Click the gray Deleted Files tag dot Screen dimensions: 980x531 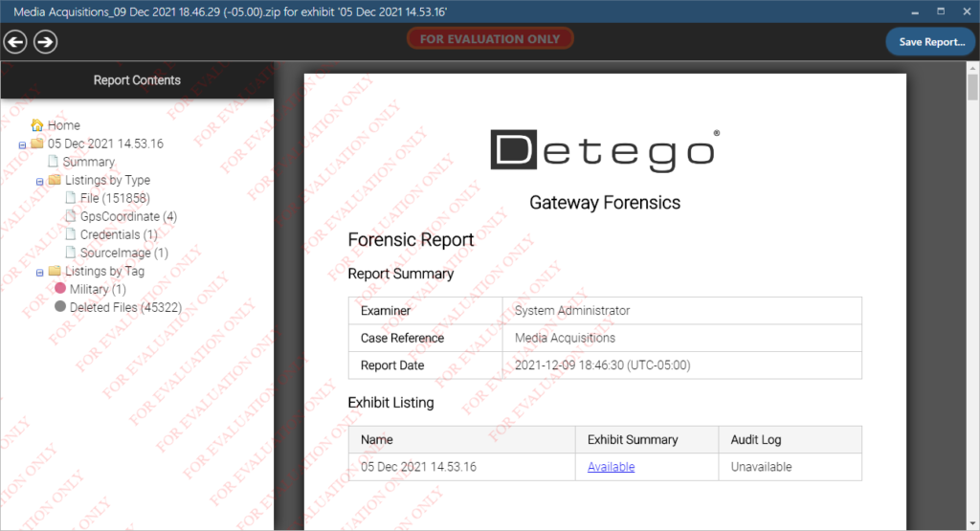pyautogui.click(x=60, y=306)
